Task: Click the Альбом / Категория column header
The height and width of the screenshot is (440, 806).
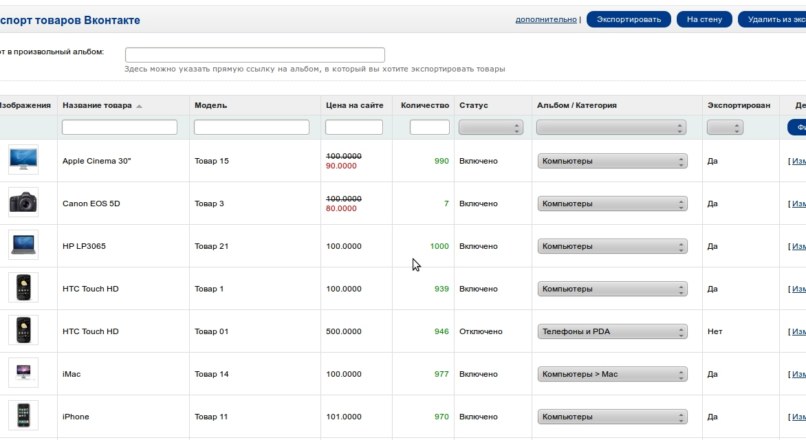Action: coord(577,105)
